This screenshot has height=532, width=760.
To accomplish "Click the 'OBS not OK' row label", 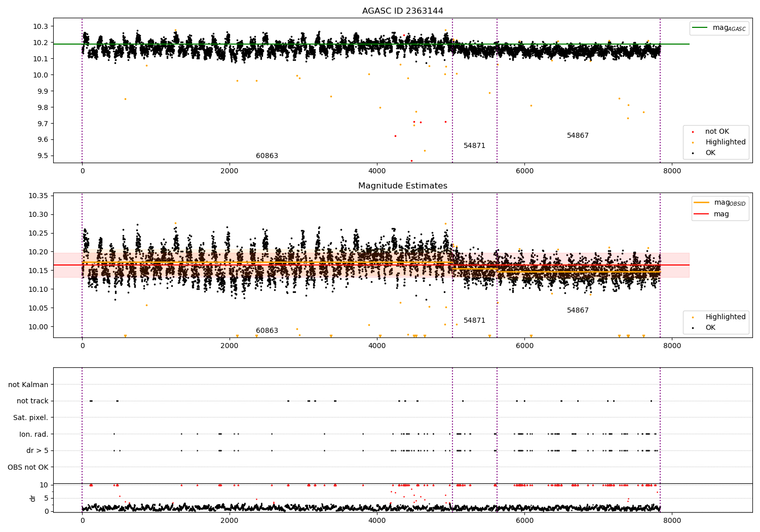I will [28, 467].
